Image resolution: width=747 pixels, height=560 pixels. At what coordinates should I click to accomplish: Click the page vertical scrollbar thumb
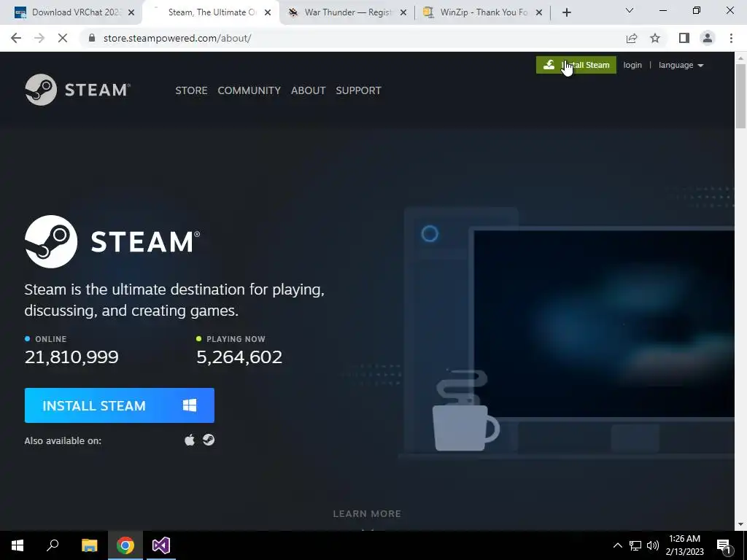740,96
